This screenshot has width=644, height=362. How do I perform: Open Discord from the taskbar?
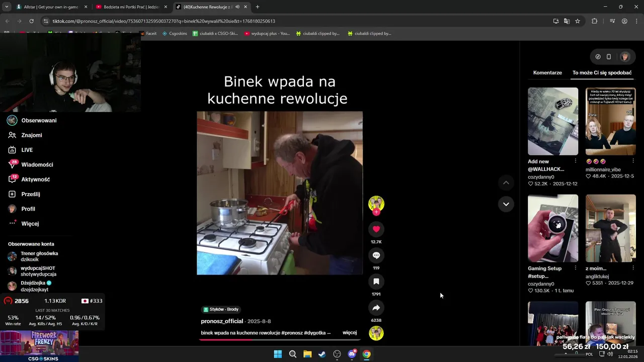click(x=352, y=354)
